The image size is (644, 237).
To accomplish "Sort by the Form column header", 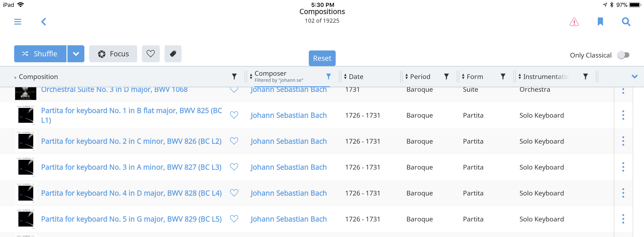I will coord(475,76).
